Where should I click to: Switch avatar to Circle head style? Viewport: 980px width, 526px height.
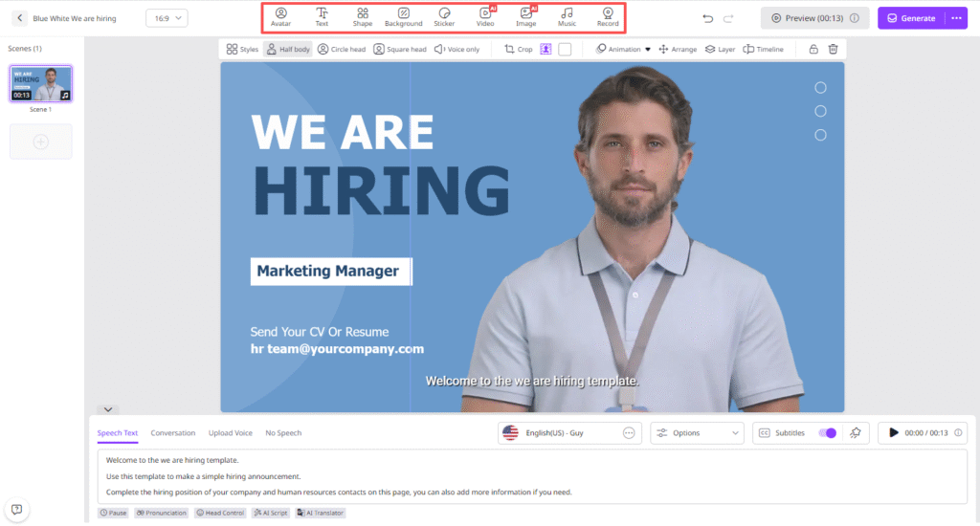342,49
